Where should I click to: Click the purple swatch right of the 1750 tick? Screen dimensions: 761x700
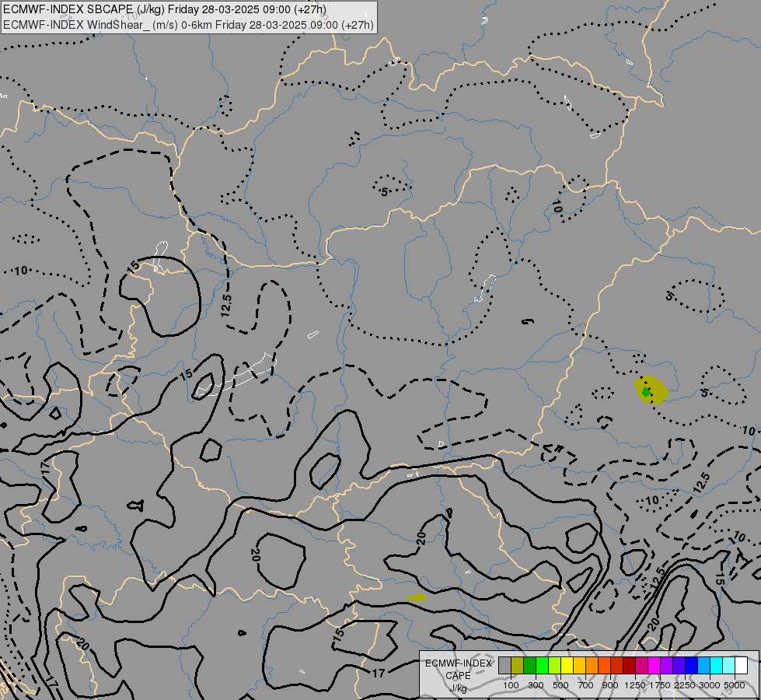[x=667, y=666]
